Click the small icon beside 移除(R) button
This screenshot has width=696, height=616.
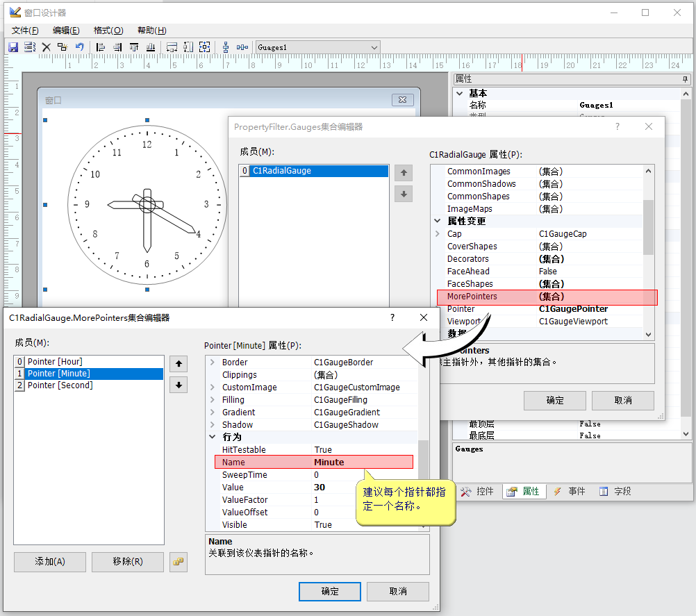tap(179, 562)
